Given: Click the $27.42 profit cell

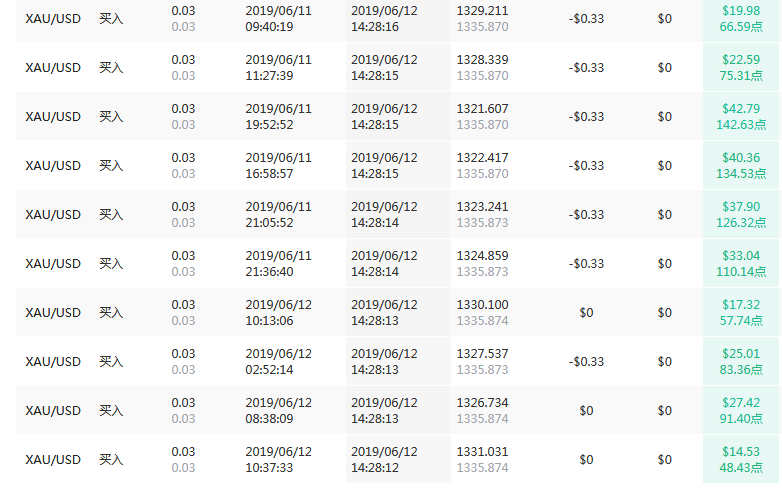Looking at the screenshot, I should pos(741,402).
